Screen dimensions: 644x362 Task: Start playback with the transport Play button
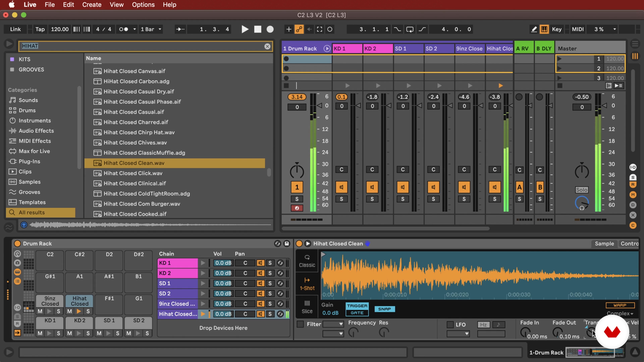245,29
